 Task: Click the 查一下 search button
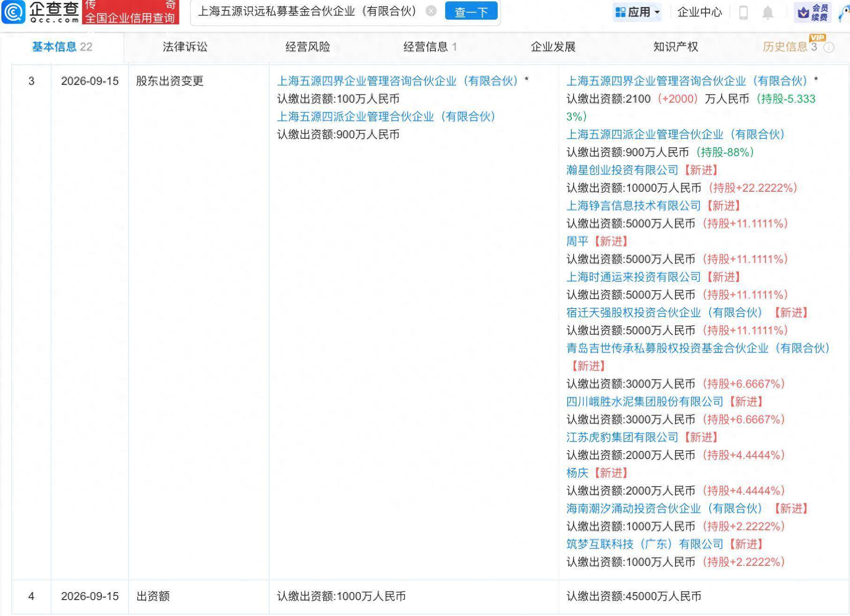click(471, 11)
